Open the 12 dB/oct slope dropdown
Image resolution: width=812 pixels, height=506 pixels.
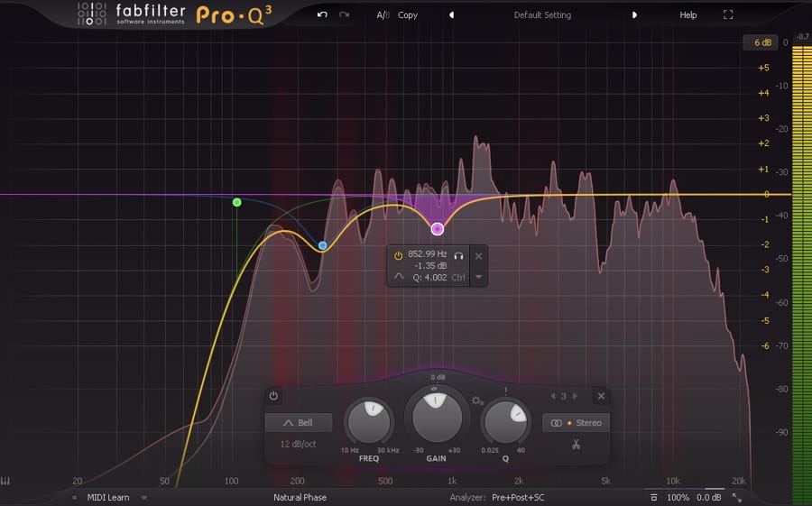click(299, 444)
